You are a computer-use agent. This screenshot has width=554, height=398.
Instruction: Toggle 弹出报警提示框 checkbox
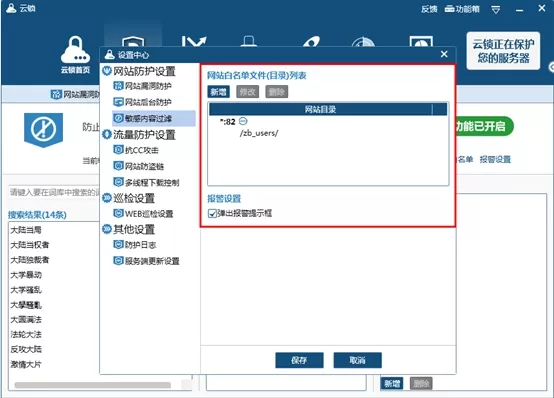[212, 213]
